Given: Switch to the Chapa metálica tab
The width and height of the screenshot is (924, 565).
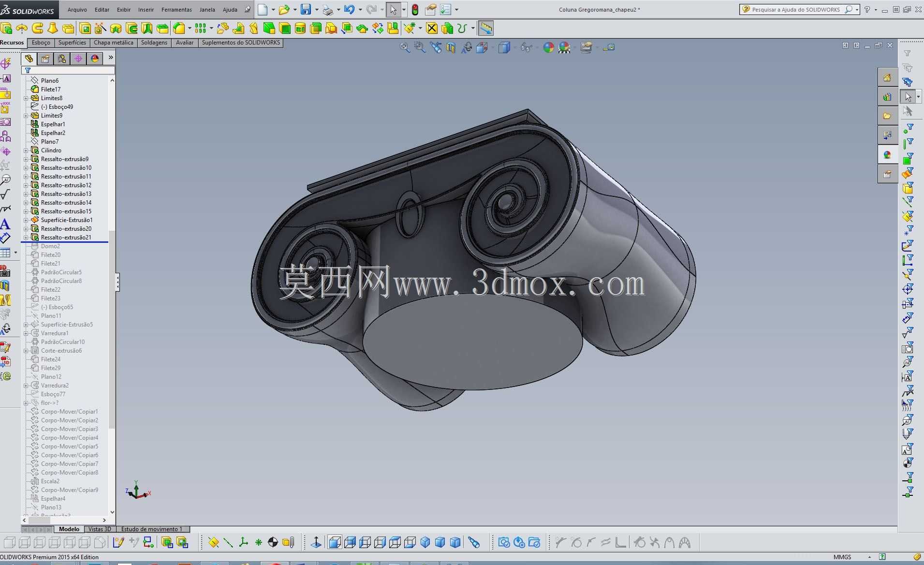Looking at the screenshot, I should [114, 43].
